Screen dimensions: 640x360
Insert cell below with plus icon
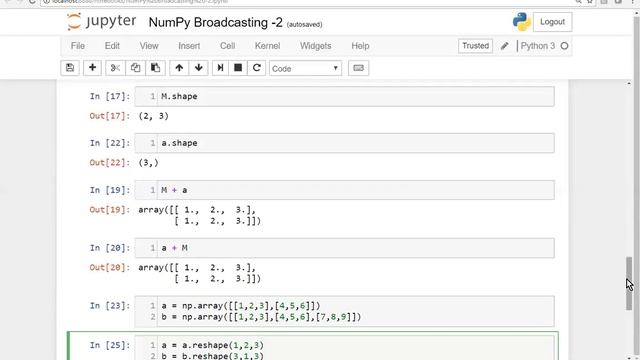[x=92, y=68]
